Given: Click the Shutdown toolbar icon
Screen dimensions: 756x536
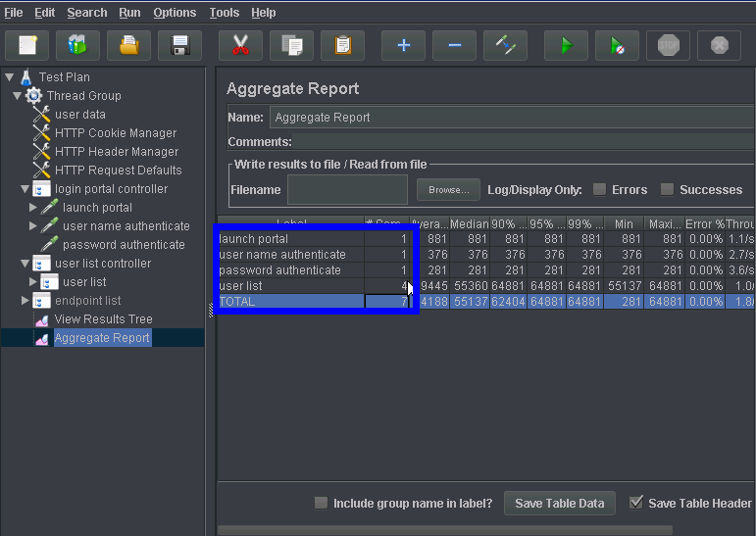Looking at the screenshot, I should point(720,45).
